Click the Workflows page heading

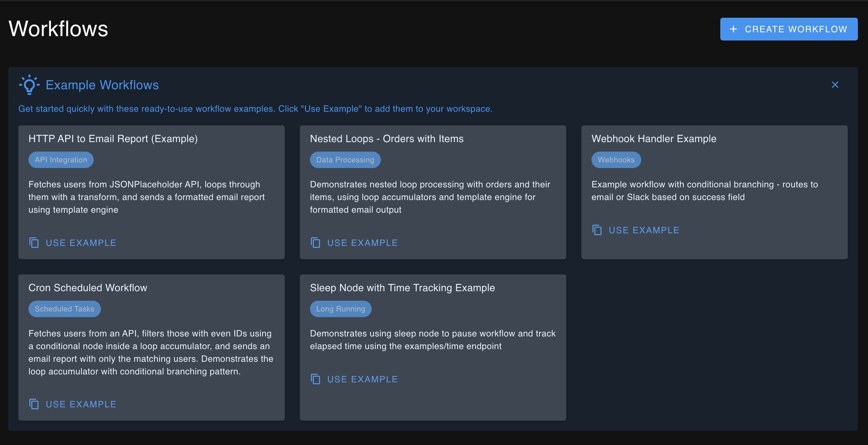click(x=58, y=28)
